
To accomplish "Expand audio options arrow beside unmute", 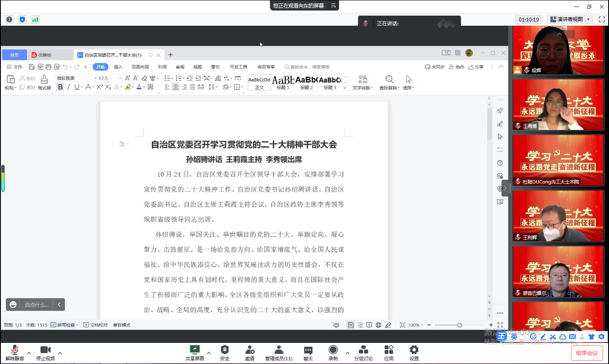I will (x=29, y=353).
